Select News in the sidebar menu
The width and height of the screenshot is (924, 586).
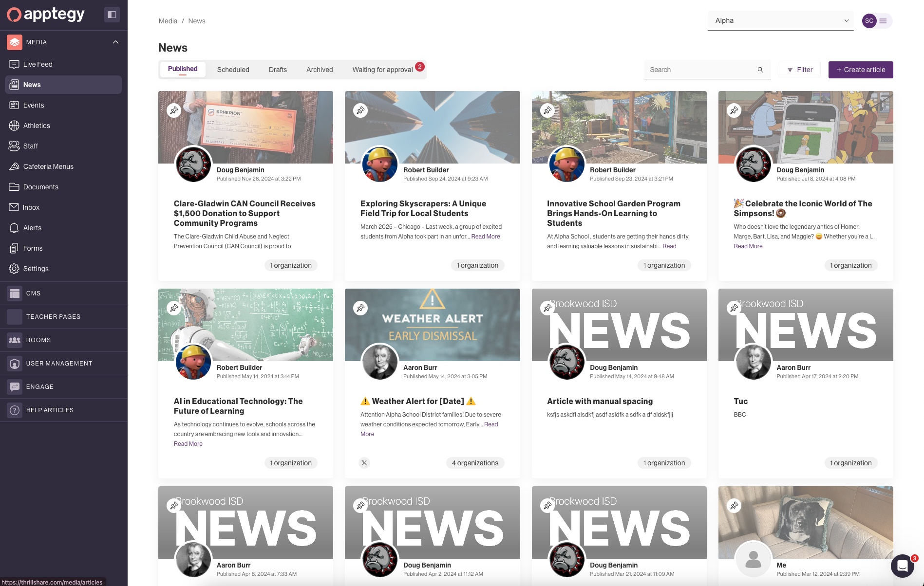click(x=63, y=85)
